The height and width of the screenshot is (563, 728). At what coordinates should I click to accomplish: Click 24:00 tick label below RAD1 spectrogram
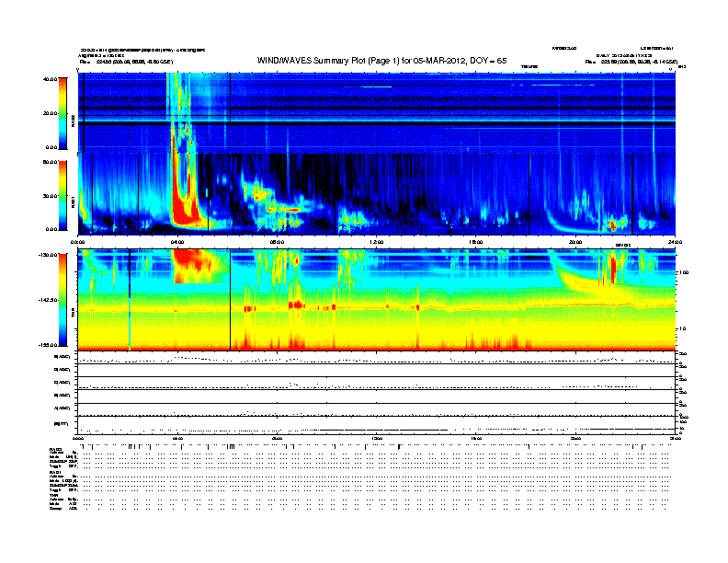click(x=675, y=242)
